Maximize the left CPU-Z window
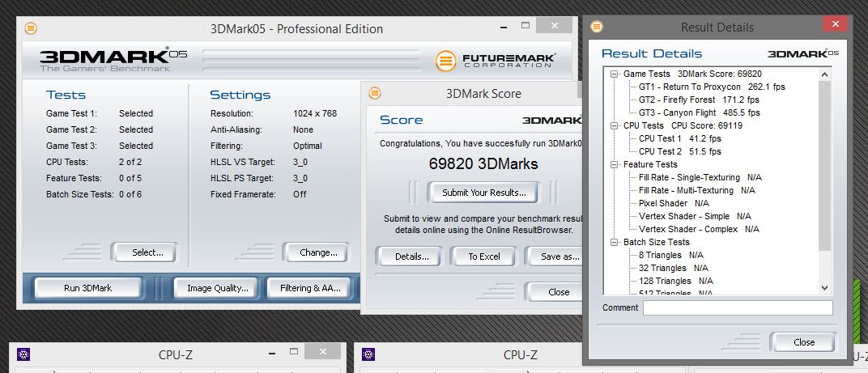 click(x=294, y=351)
